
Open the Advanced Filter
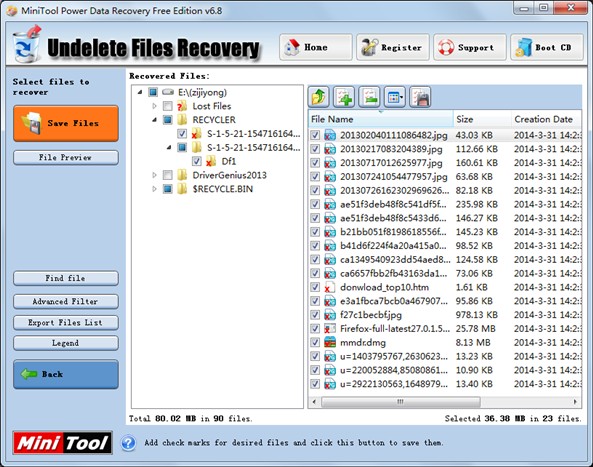click(66, 301)
